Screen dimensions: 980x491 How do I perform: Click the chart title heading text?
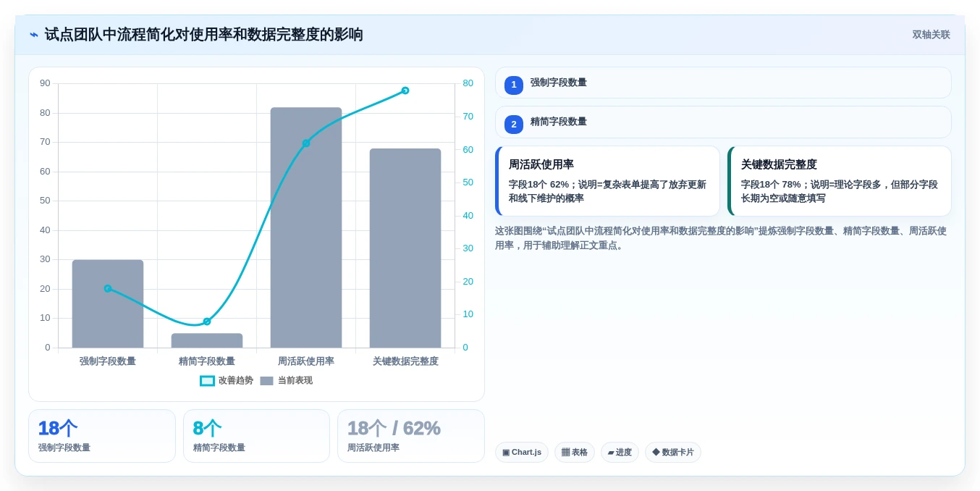pyautogui.click(x=203, y=35)
